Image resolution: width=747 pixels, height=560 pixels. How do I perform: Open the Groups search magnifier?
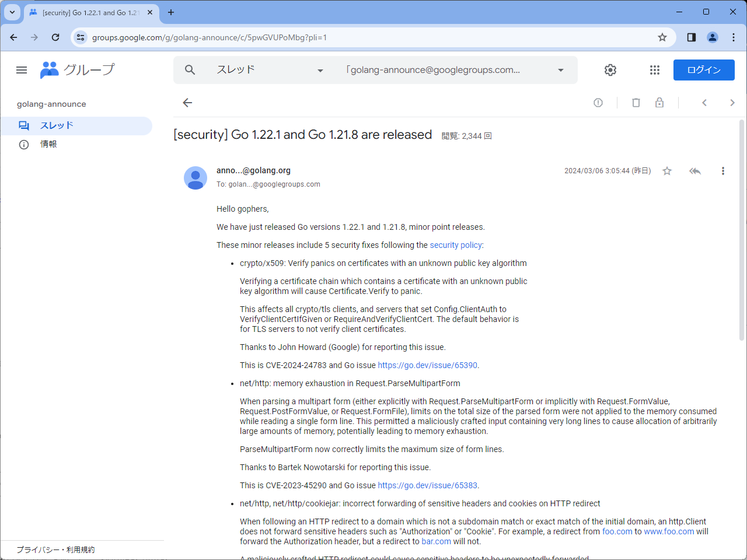coord(190,69)
